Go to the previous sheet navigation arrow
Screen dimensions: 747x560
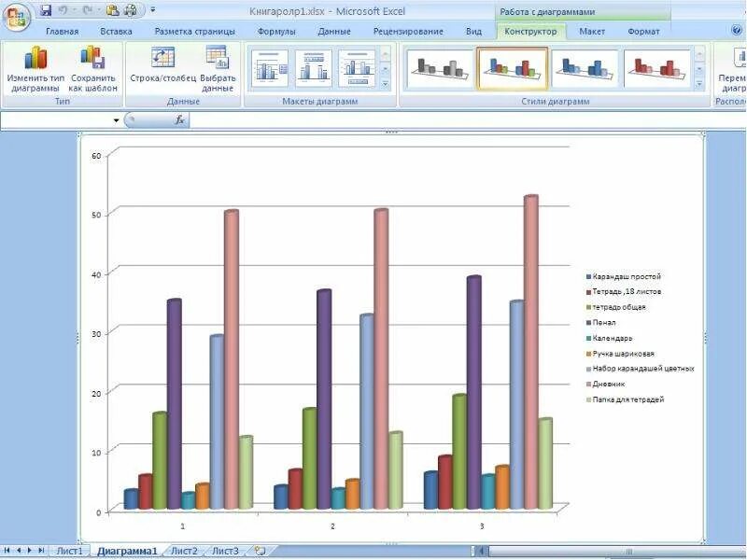click(19, 551)
